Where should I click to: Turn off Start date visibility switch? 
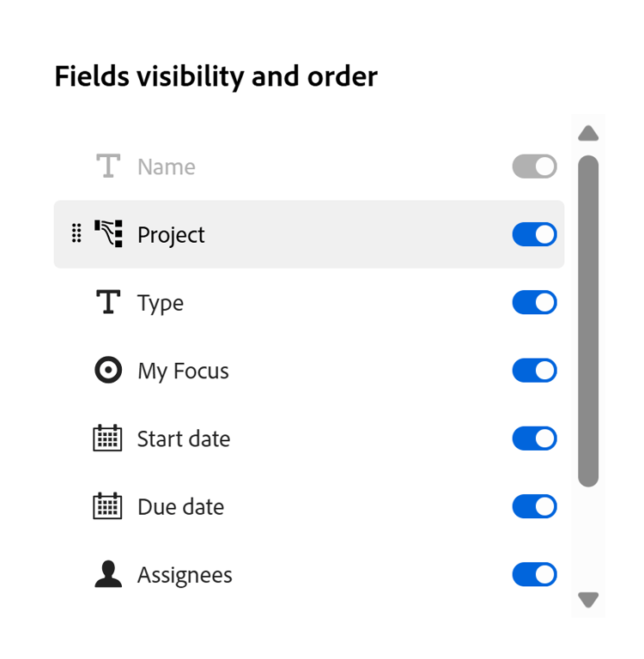pyautogui.click(x=534, y=438)
